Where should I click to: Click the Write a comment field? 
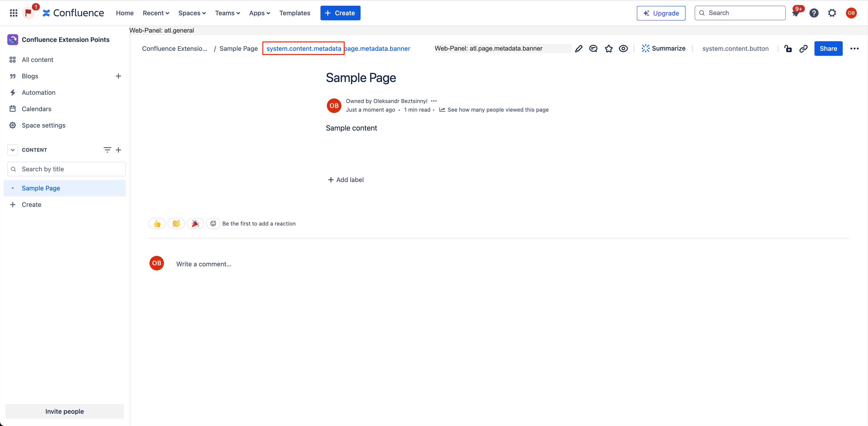[x=204, y=264]
